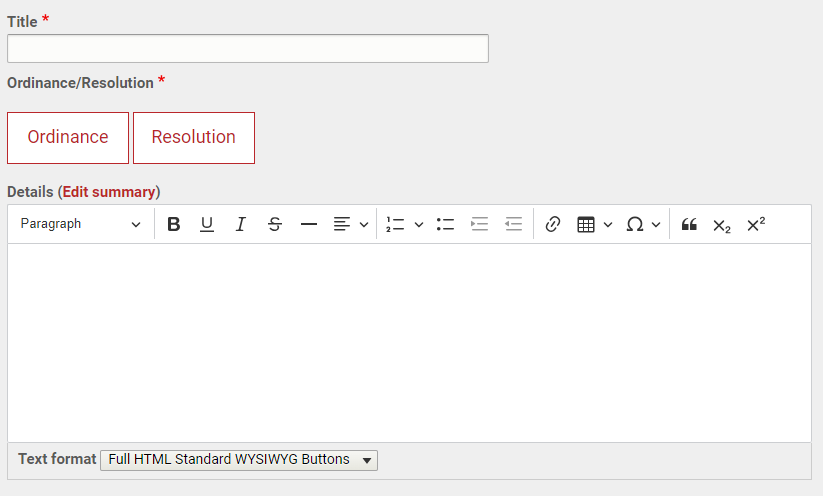The image size is (823, 496).
Task: Apply subscript formatting
Action: (722, 225)
